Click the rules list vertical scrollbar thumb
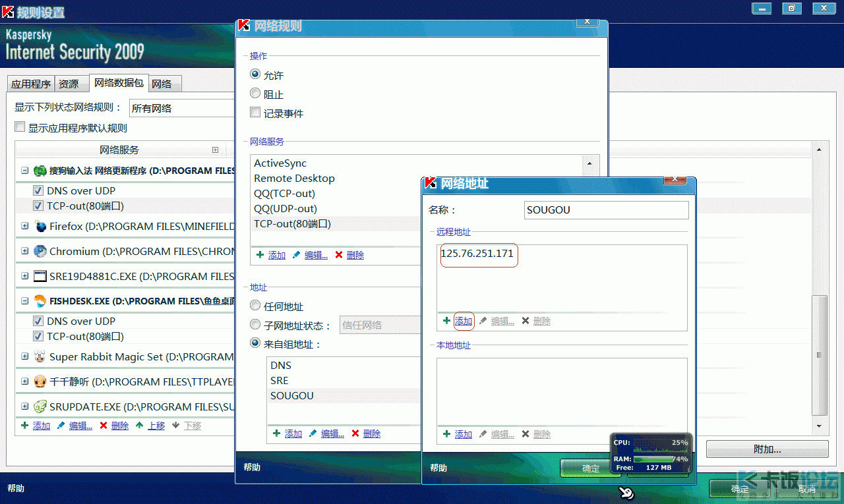The height and width of the screenshot is (504, 844). [x=819, y=355]
